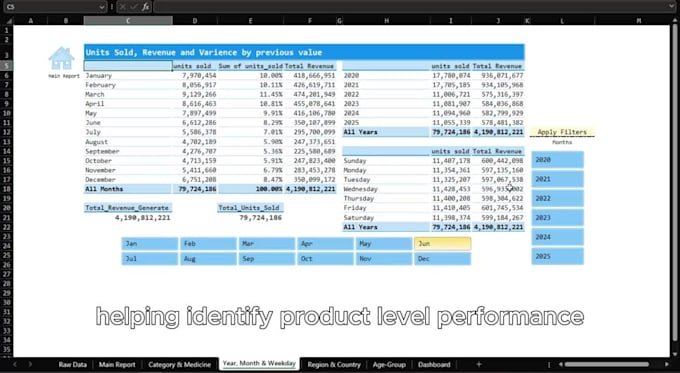Click the Apply Filters cell
The image size is (680, 373).
point(562,132)
